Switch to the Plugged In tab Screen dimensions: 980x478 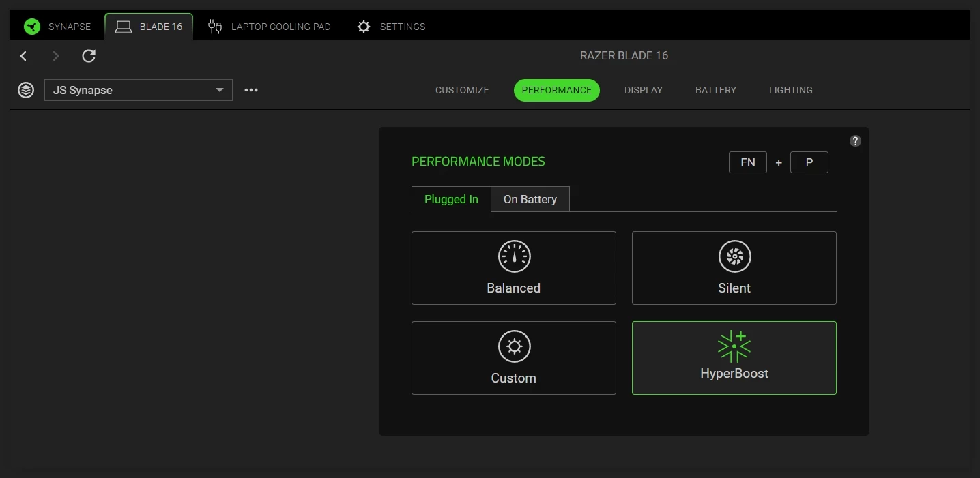[x=451, y=199]
